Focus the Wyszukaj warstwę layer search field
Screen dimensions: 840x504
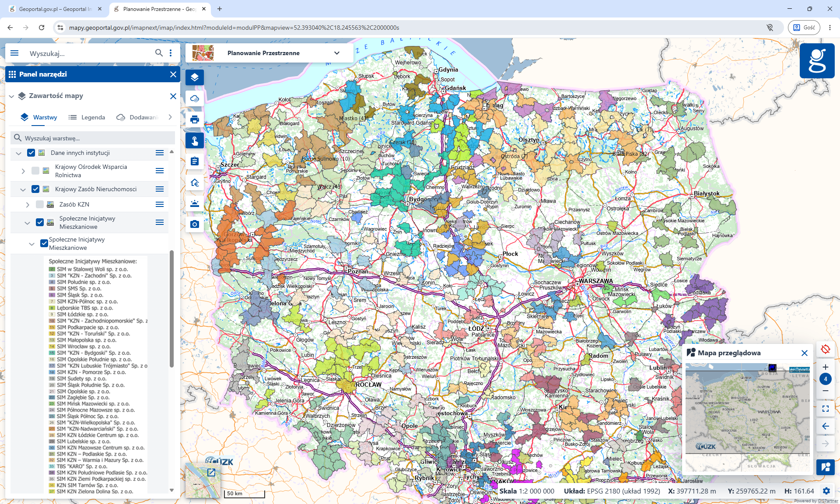point(93,138)
